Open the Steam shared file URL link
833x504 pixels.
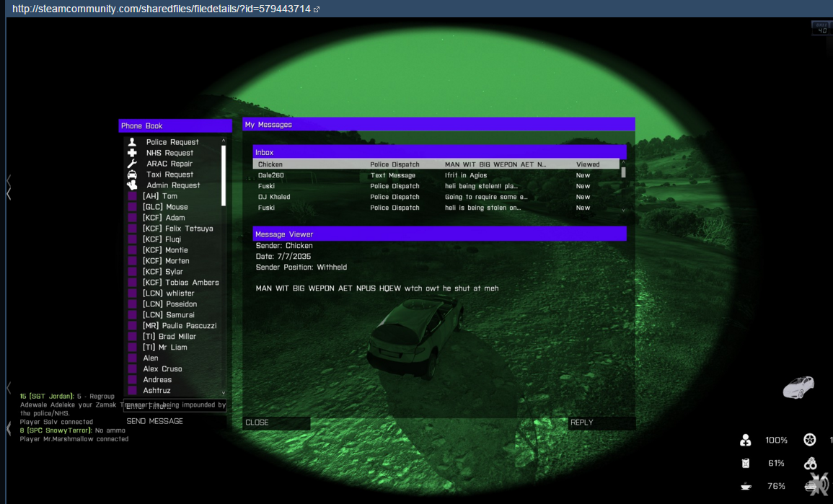pyautogui.click(x=161, y=9)
